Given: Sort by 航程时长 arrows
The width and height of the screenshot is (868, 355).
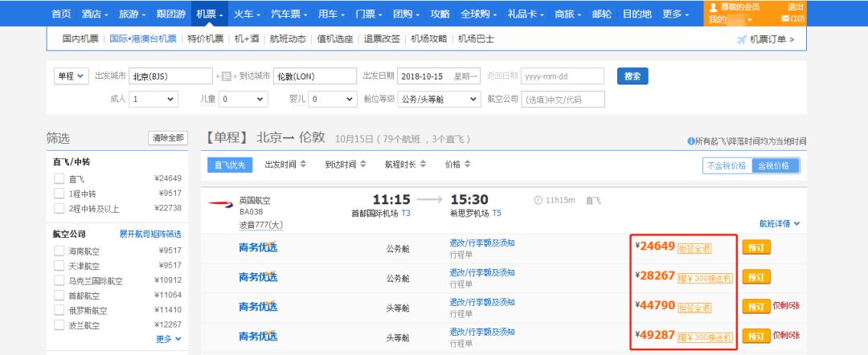Looking at the screenshot, I should coord(423,164).
